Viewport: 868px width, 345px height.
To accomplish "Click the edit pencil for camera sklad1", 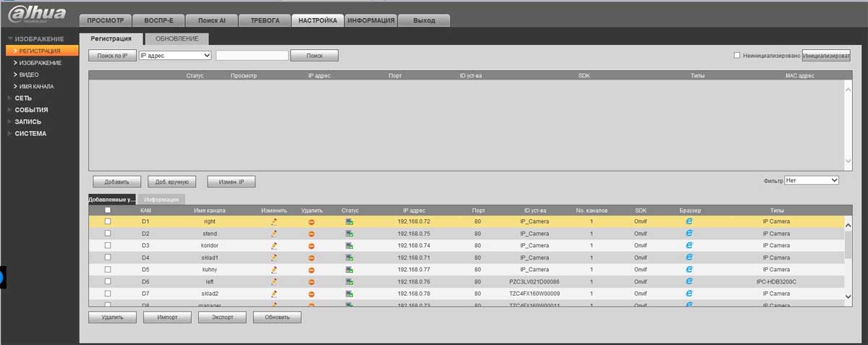I will [x=274, y=257].
